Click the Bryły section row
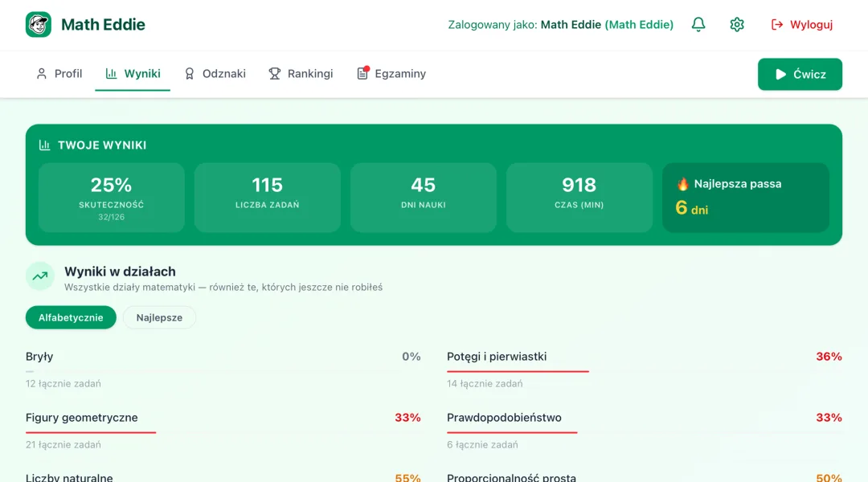Image resolution: width=868 pixels, height=482 pixels. click(223, 369)
